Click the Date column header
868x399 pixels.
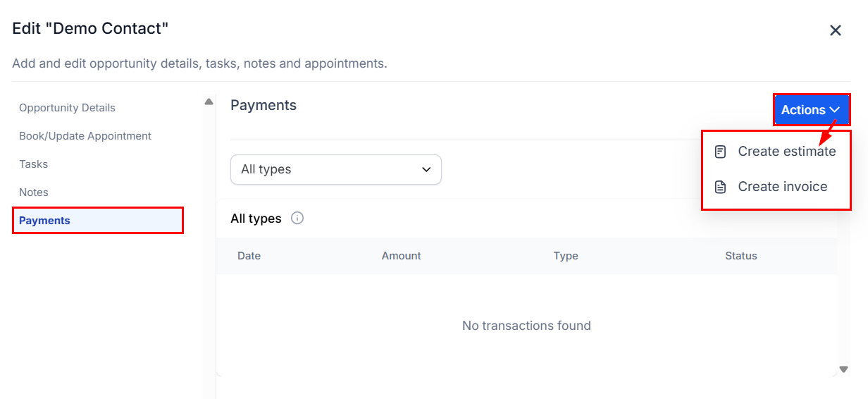249,256
